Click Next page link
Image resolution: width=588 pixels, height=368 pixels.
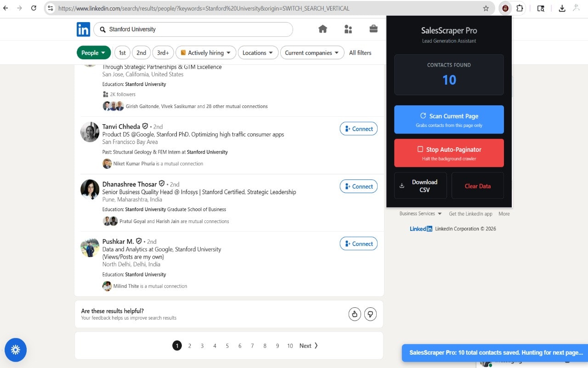(x=309, y=346)
